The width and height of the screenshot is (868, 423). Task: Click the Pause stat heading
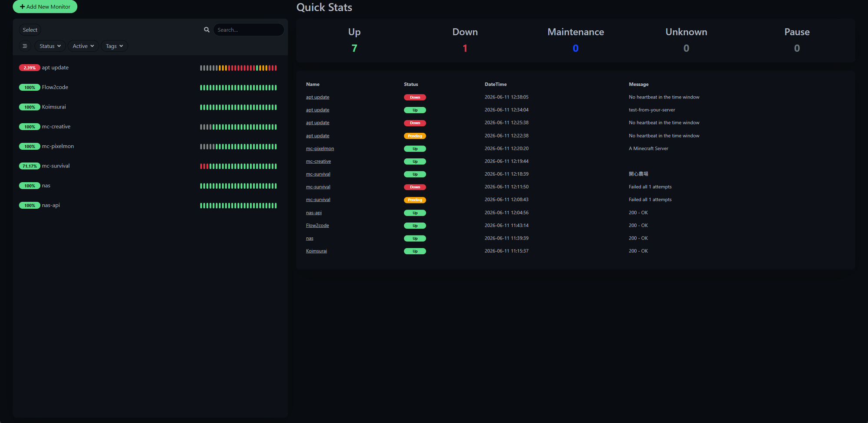click(797, 32)
